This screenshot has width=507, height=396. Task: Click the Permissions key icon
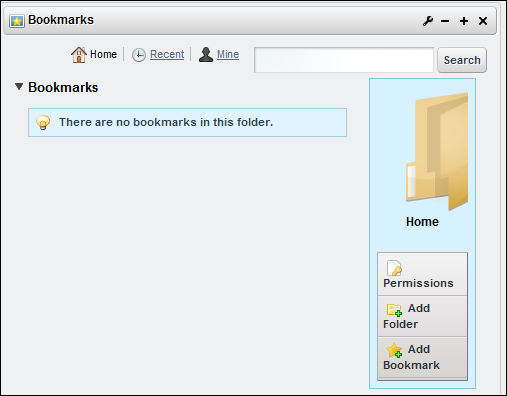point(394,268)
